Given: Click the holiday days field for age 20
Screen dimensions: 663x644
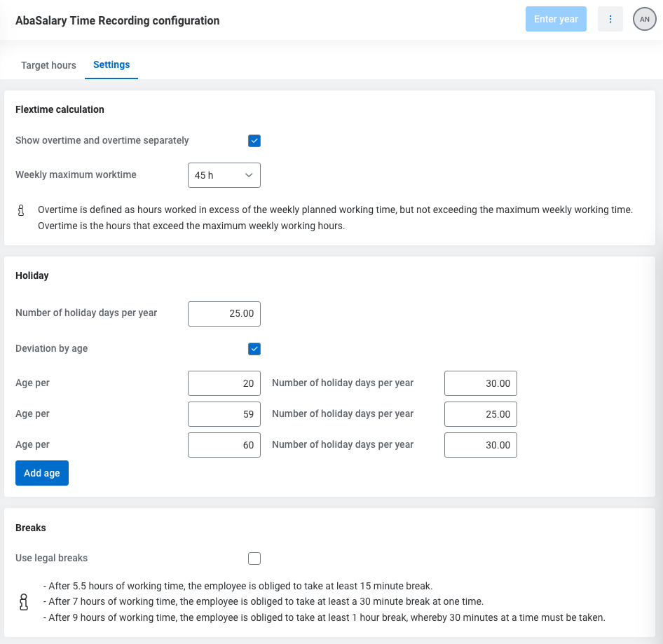Looking at the screenshot, I should 481,383.
